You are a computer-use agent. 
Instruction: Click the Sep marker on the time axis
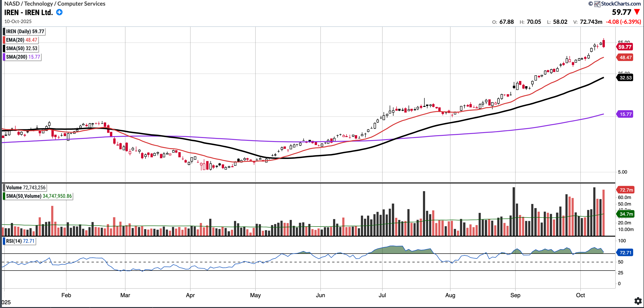(x=515, y=295)
